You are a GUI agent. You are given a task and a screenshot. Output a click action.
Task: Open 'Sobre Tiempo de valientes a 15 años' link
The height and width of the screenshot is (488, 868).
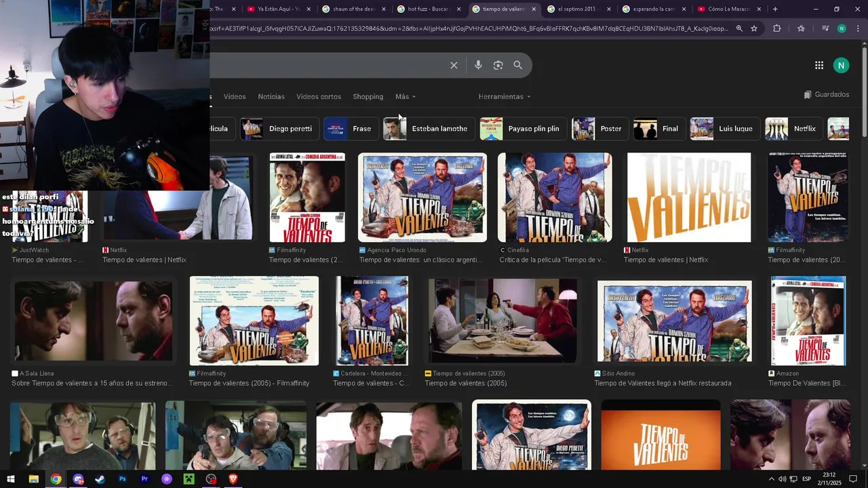(x=92, y=384)
